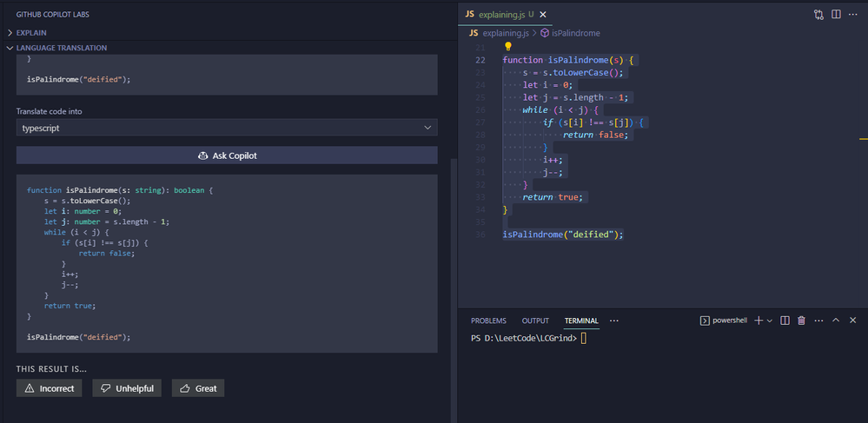Screen dimensions: 868x423
Task: Click the Ask Copilot button
Action: coord(227,155)
